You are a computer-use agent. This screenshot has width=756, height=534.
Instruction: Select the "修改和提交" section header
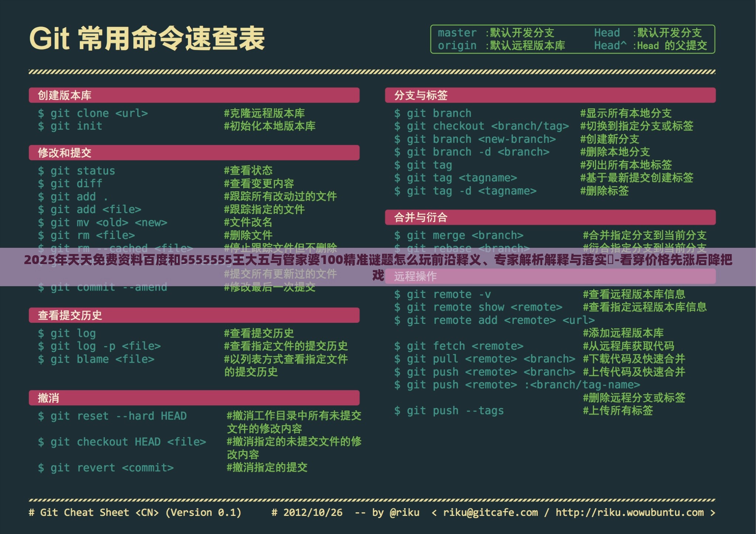tap(194, 153)
